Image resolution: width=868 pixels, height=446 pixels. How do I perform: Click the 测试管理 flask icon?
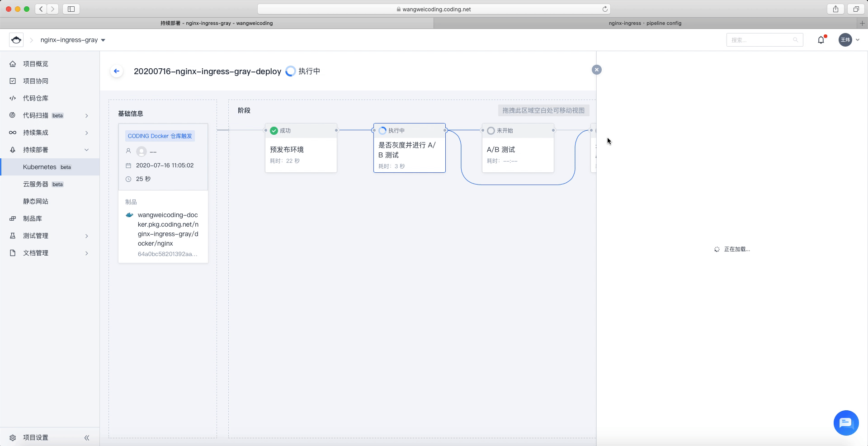(x=13, y=236)
